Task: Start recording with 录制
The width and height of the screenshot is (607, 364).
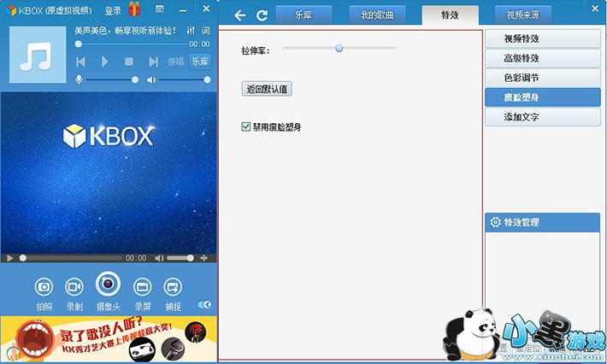Action: 74,286
